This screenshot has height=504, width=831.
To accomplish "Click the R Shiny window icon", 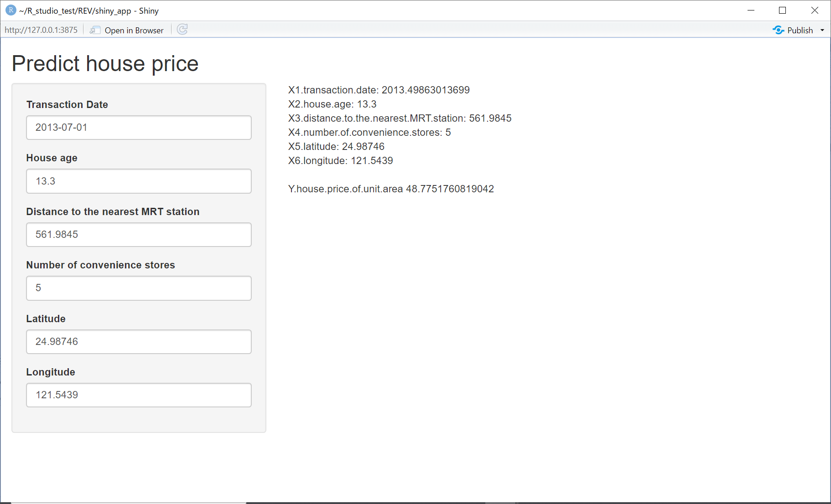I will (x=10, y=10).
